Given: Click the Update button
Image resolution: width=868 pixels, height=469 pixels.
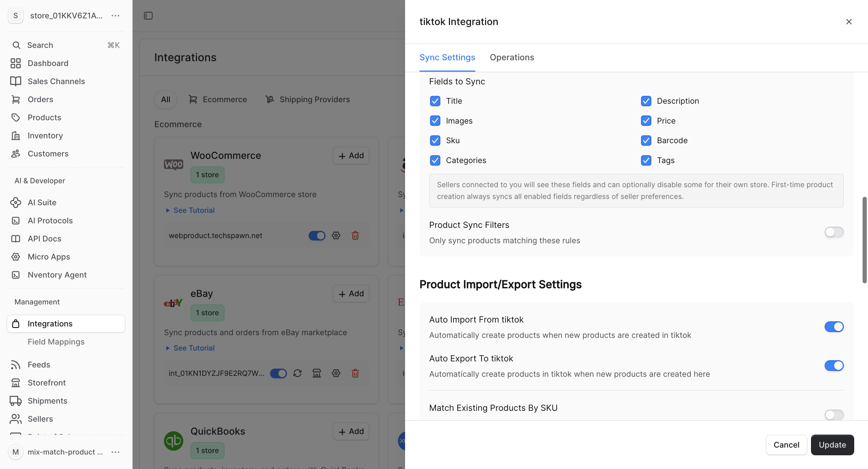Looking at the screenshot, I should (832, 445).
